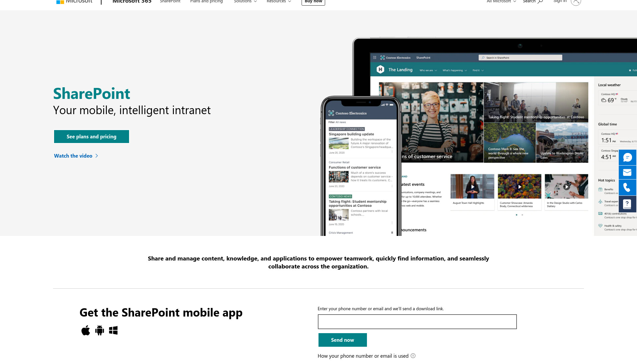Open Plans and pricing nav item

(206, 1)
